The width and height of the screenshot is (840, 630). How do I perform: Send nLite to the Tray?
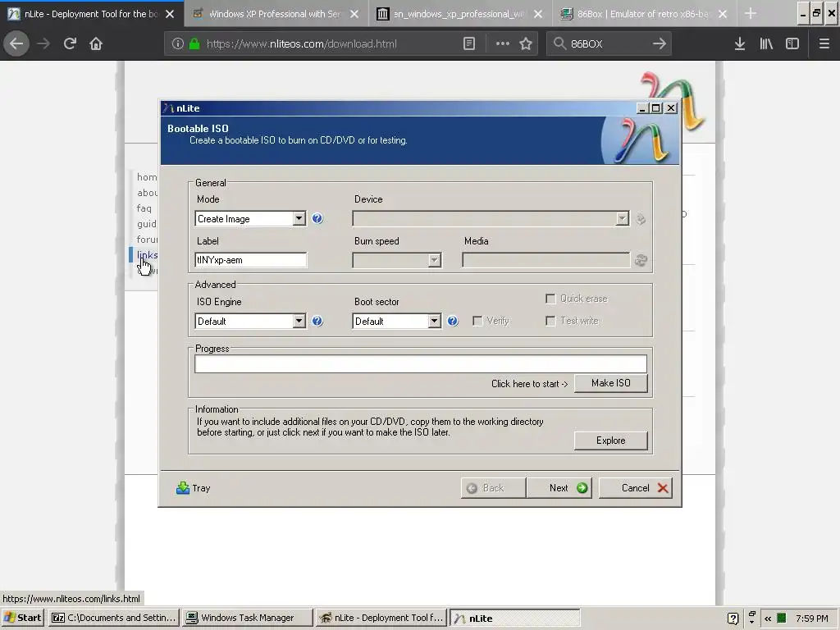coord(194,488)
